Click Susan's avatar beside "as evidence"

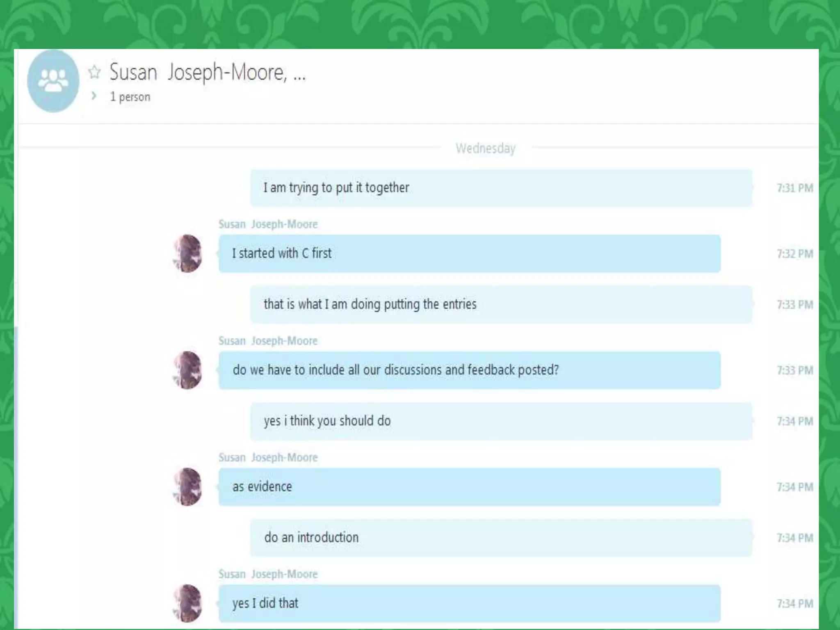click(188, 486)
